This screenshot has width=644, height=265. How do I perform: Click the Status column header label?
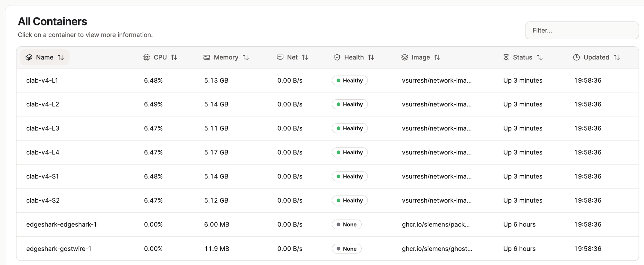[x=522, y=57]
